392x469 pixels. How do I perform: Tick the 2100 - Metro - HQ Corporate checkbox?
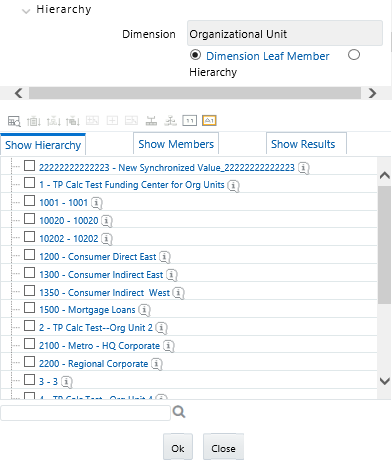click(x=29, y=344)
